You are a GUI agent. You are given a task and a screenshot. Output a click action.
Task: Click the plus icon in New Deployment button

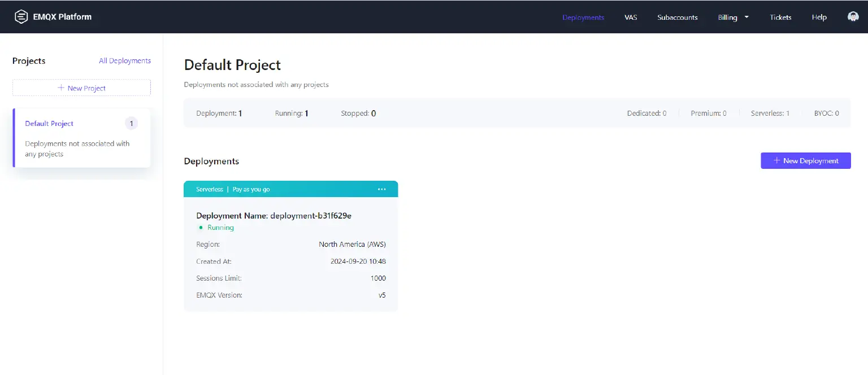point(776,160)
